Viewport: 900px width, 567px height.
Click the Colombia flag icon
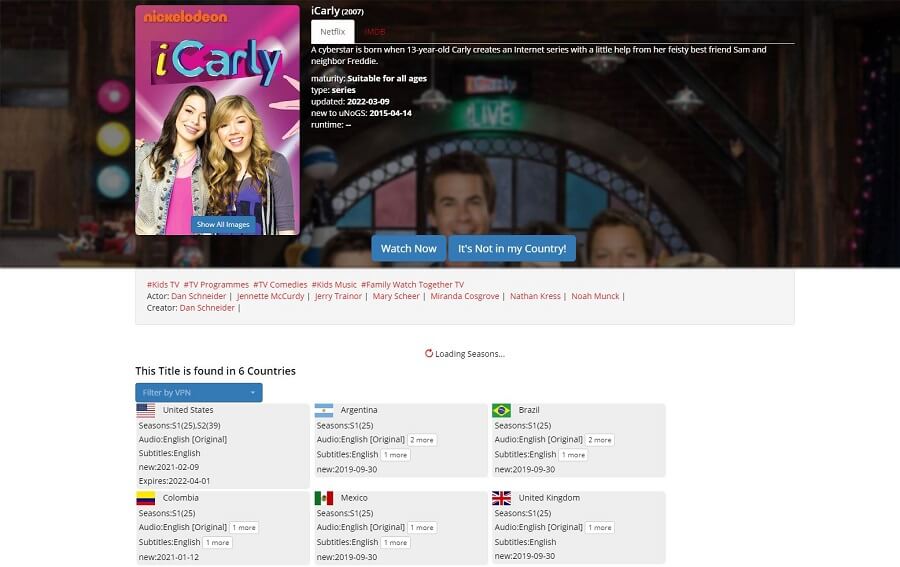[146, 498]
